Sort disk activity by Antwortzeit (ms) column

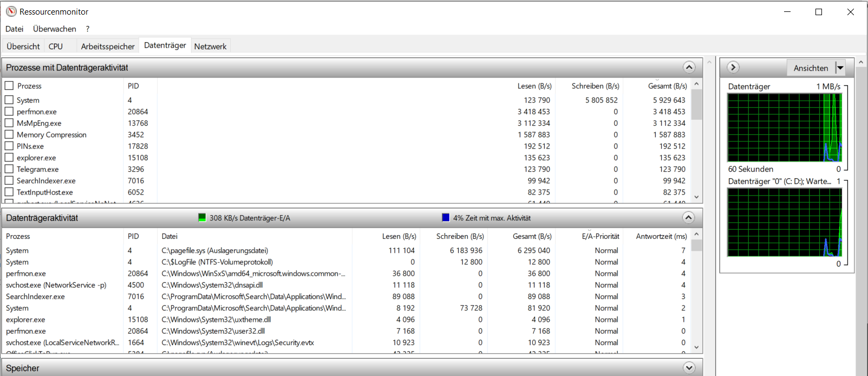(x=661, y=236)
